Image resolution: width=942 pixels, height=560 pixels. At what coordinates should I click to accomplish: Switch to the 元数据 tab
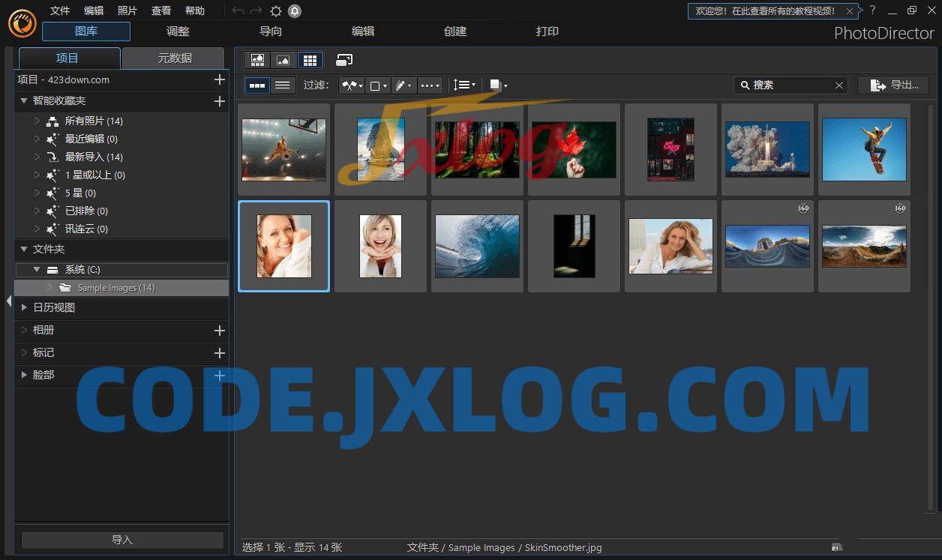pyautogui.click(x=174, y=58)
